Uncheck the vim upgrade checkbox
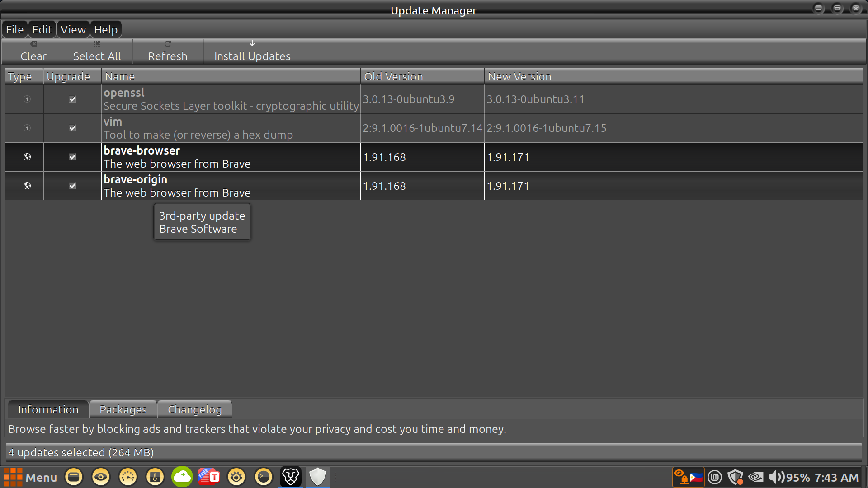 [x=72, y=128]
